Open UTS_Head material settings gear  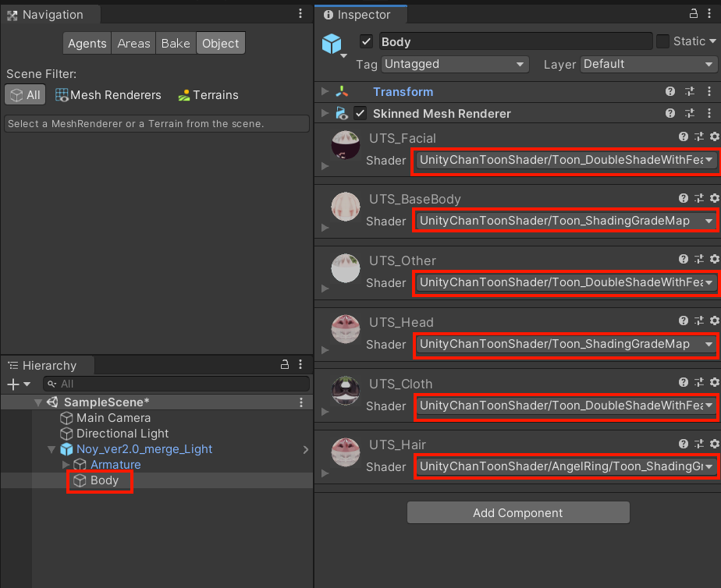[x=715, y=321]
